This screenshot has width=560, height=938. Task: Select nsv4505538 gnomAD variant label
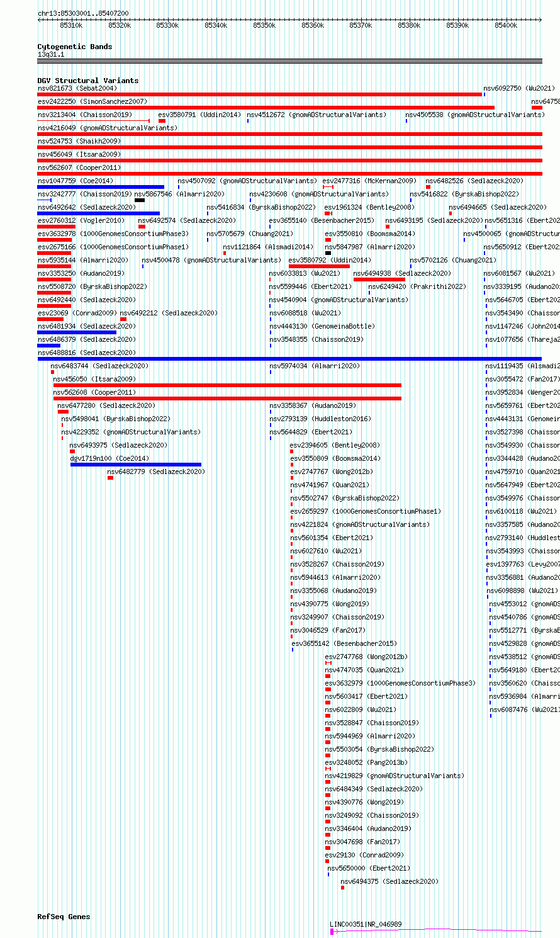pos(475,115)
